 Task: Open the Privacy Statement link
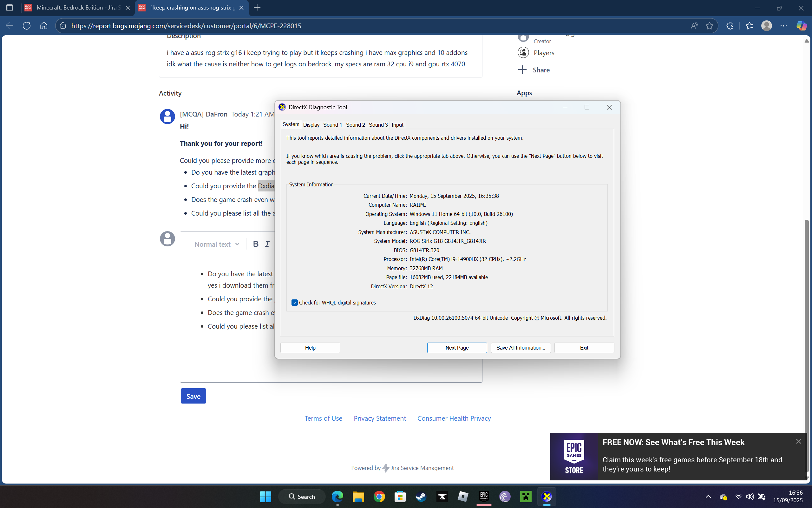coord(380,418)
